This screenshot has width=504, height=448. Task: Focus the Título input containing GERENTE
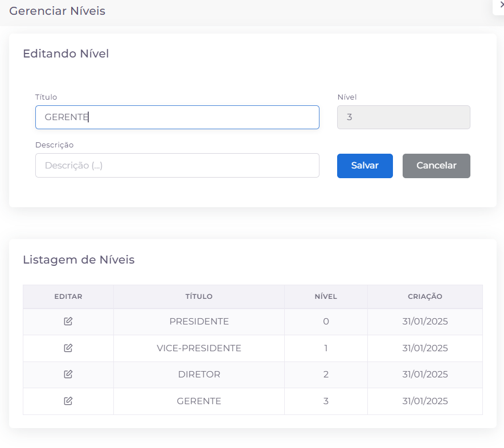point(177,117)
